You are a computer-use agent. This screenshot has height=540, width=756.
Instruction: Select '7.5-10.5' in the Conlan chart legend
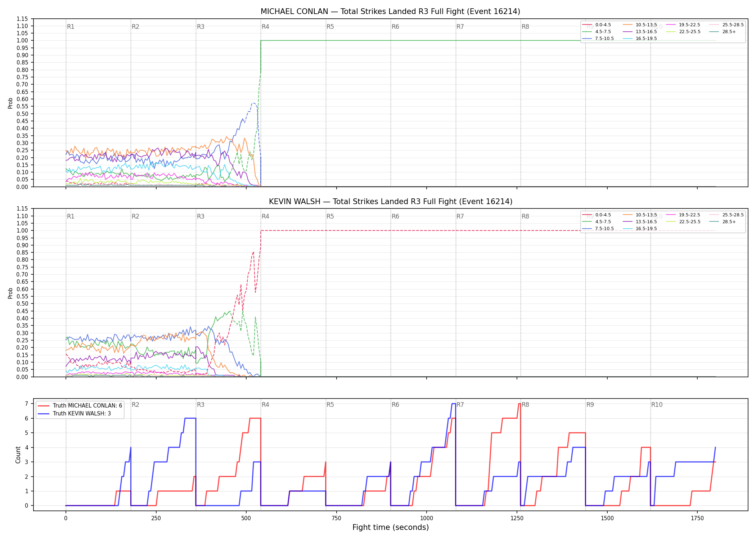pos(604,39)
